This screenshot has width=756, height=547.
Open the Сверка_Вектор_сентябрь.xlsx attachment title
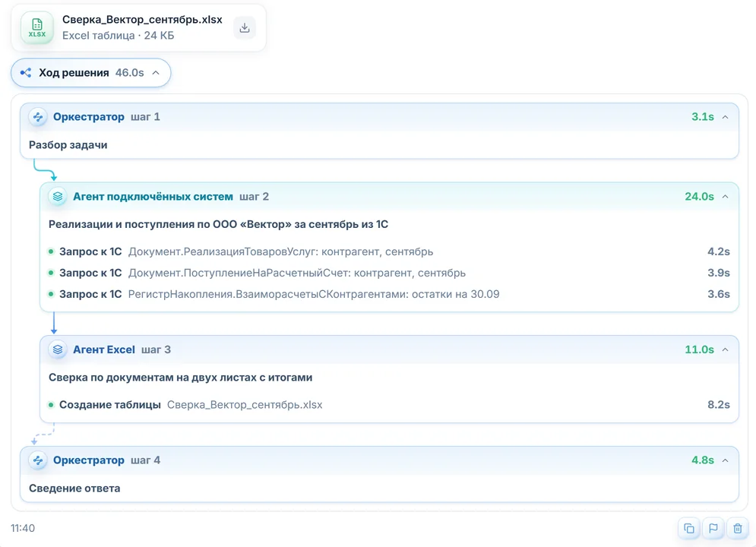coord(142,20)
